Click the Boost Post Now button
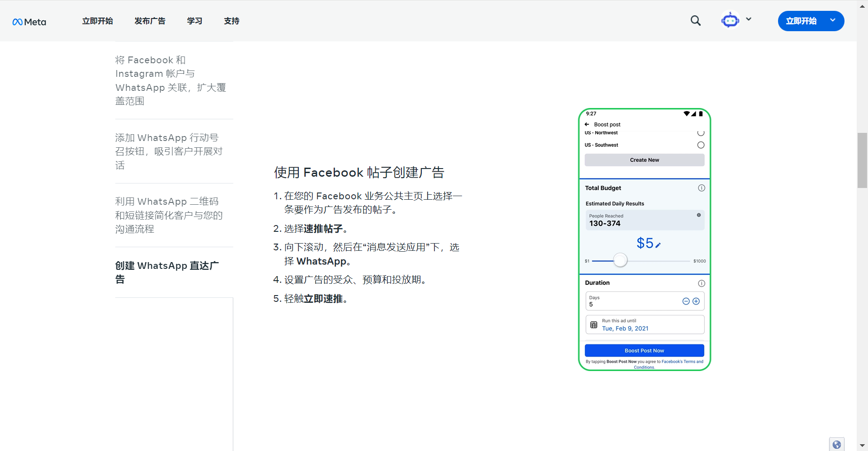868x451 pixels. click(x=644, y=351)
